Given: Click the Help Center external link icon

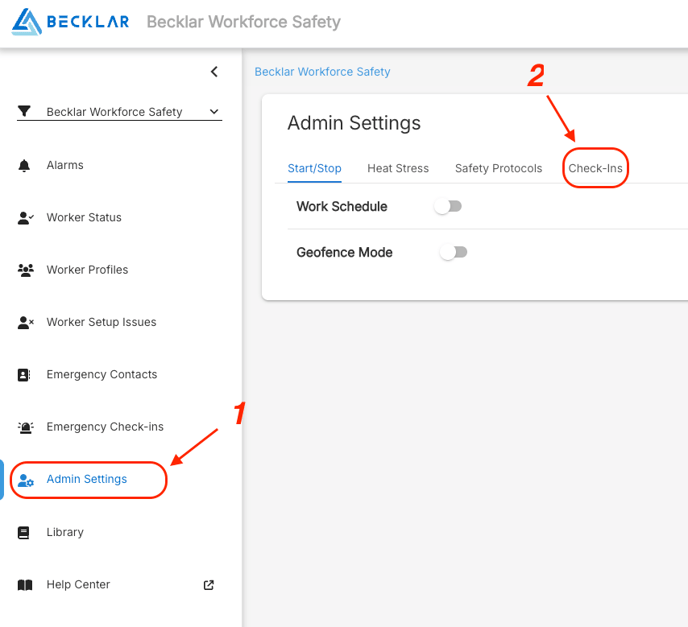Looking at the screenshot, I should pyautogui.click(x=209, y=585).
